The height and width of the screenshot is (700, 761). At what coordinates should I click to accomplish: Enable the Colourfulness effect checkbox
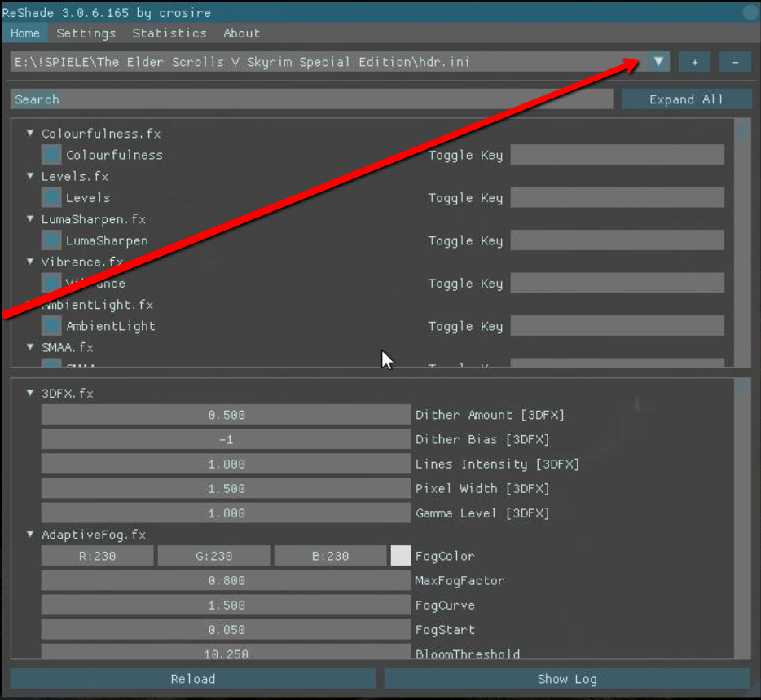click(x=52, y=155)
